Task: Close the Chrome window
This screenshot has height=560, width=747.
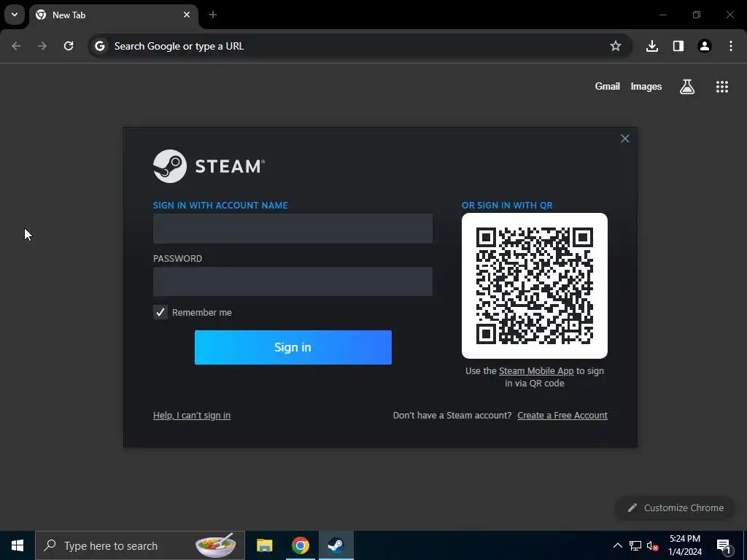Action: (729, 15)
